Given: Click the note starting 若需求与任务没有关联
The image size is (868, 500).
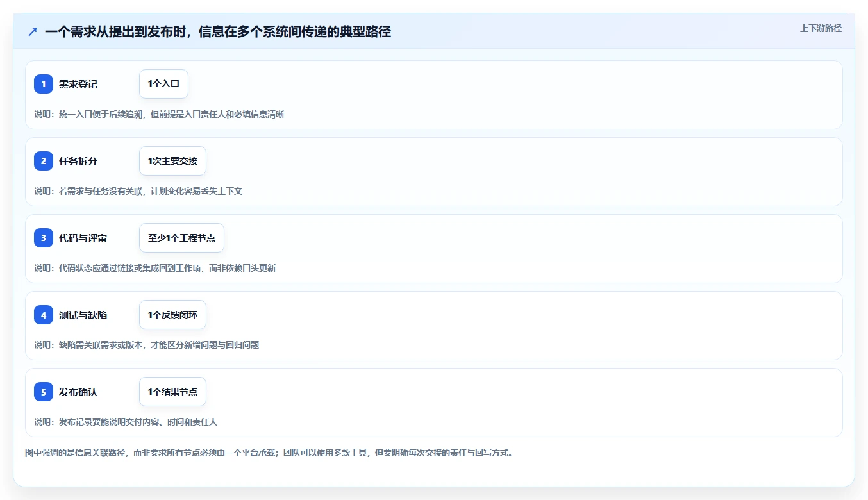Looking at the screenshot, I should click(x=138, y=191).
